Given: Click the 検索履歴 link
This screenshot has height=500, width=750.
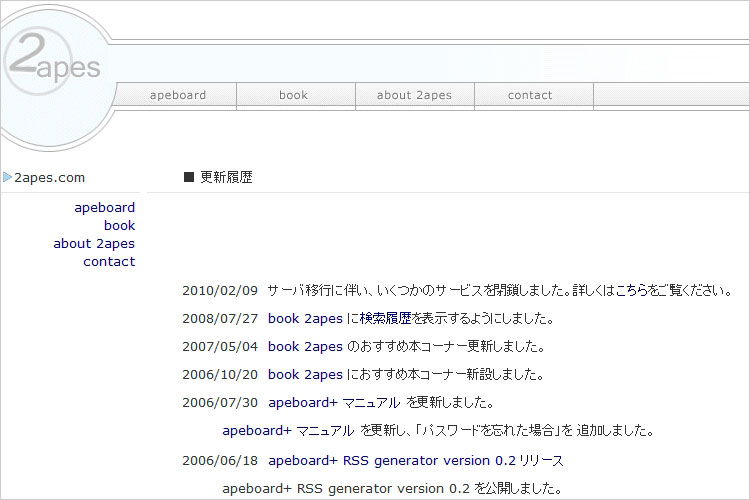Looking at the screenshot, I should (x=385, y=319).
